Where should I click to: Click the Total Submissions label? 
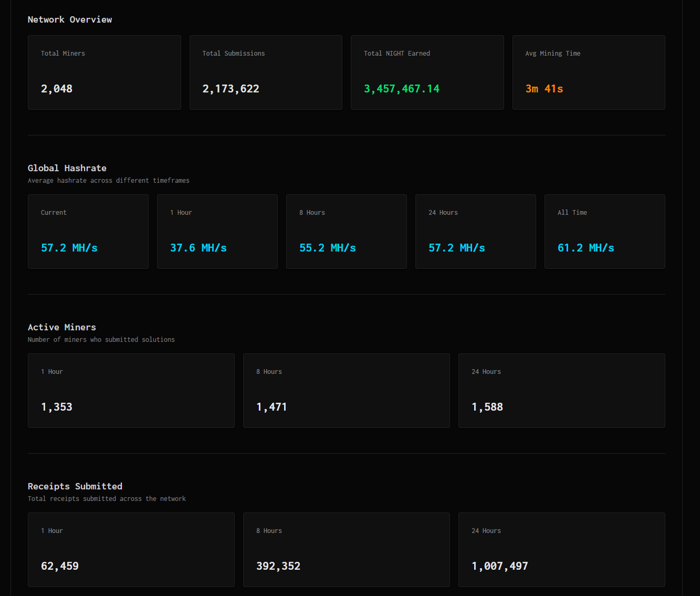(233, 53)
